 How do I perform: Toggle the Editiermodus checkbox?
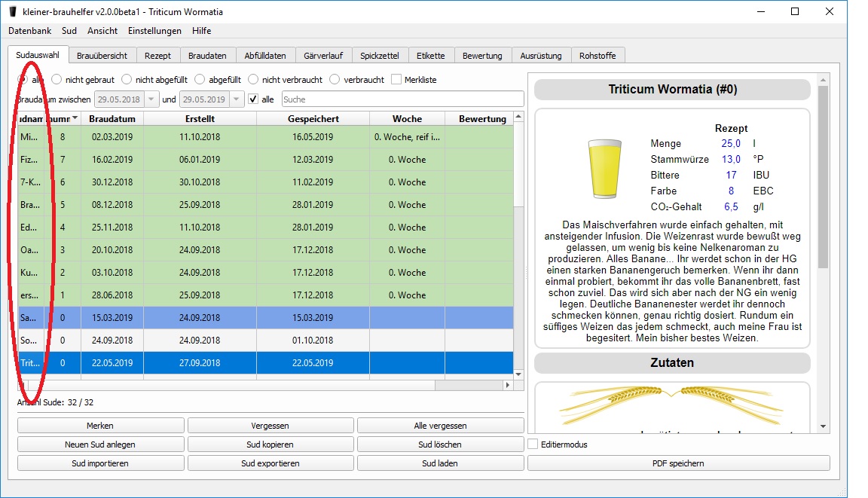coord(533,445)
